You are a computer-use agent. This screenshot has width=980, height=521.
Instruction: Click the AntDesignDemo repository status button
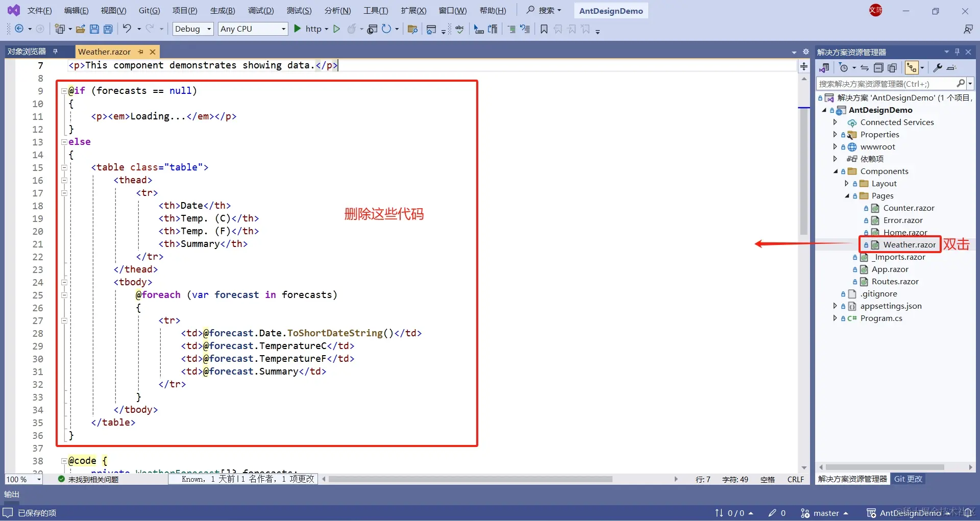909,513
